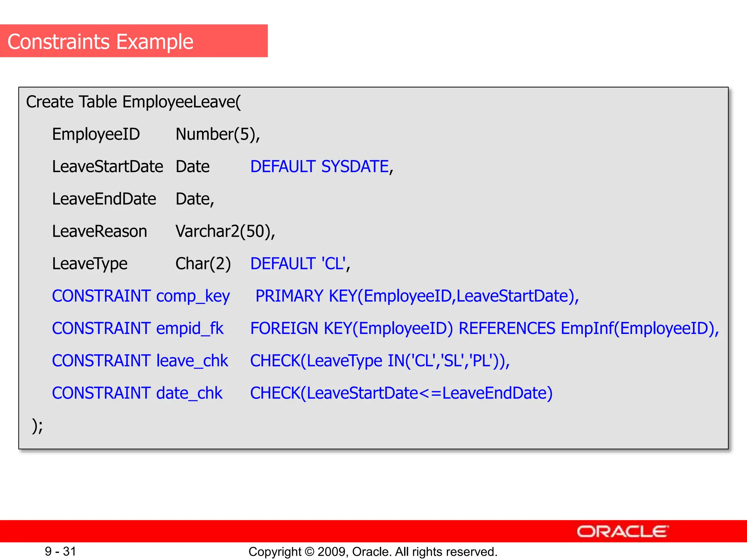This screenshot has width=747, height=560.
Task: Select the 'LeaveEndDate' column name
Action: tap(104, 199)
